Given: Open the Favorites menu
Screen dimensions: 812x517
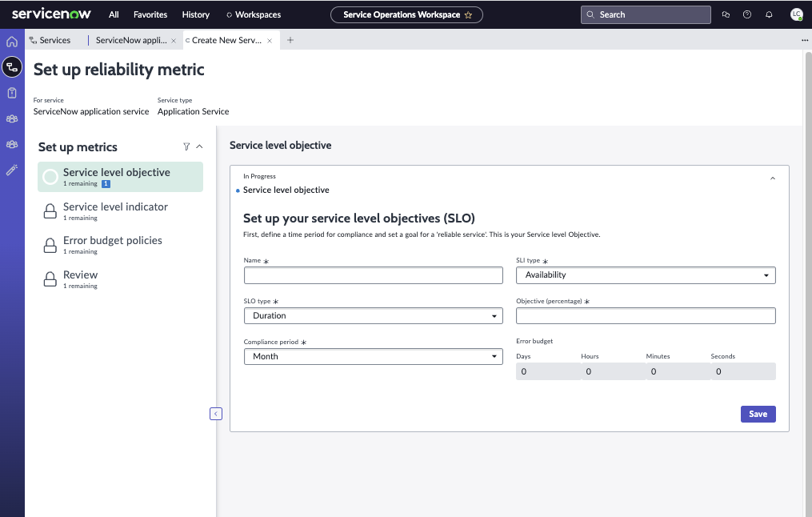Looking at the screenshot, I should [150, 14].
